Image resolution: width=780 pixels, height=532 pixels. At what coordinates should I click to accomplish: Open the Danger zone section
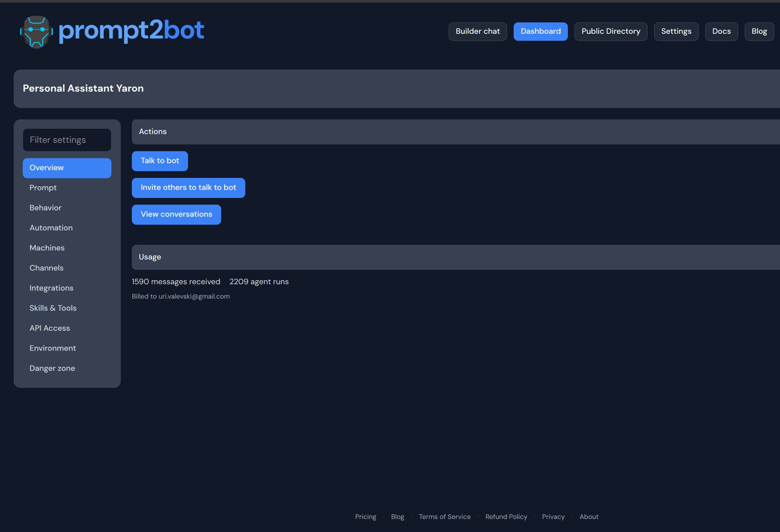[x=52, y=368]
